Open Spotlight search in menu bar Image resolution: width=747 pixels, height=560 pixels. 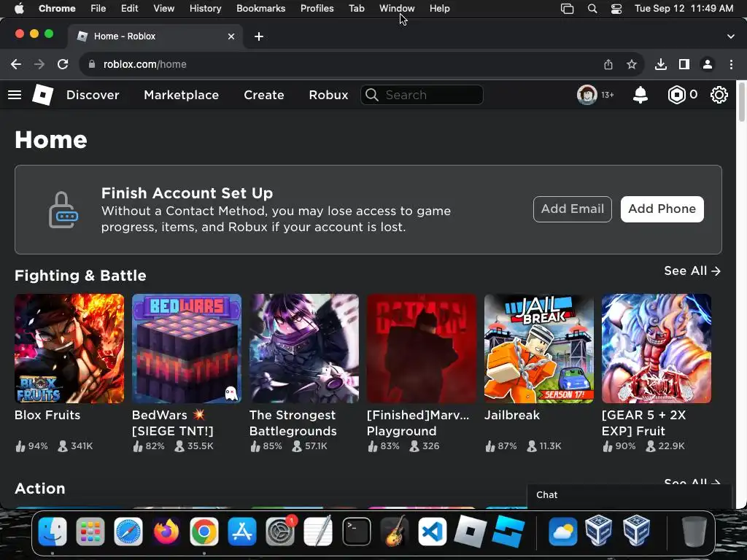592,9
